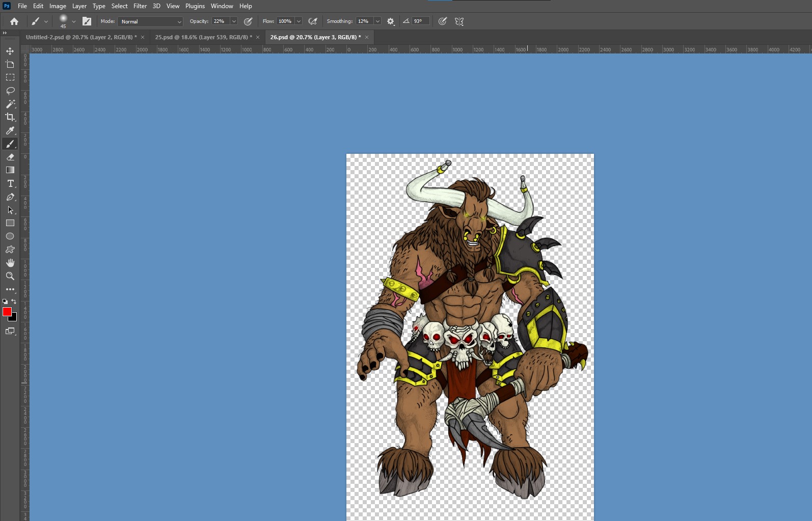
Task: Click the Smoothing 12% input field
Action: pyautogui.click(x=364, y=21)
